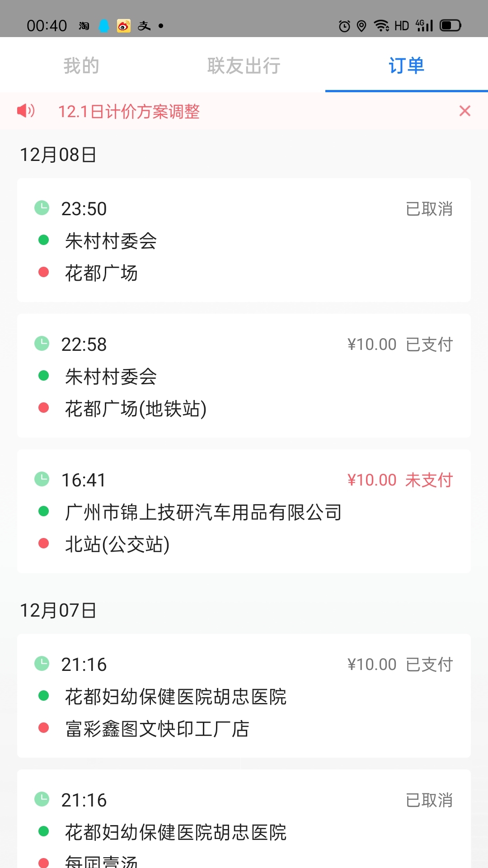Tap clock icon beside 16:41 order
Screen dimensions: 488x868
click(42, 479)
